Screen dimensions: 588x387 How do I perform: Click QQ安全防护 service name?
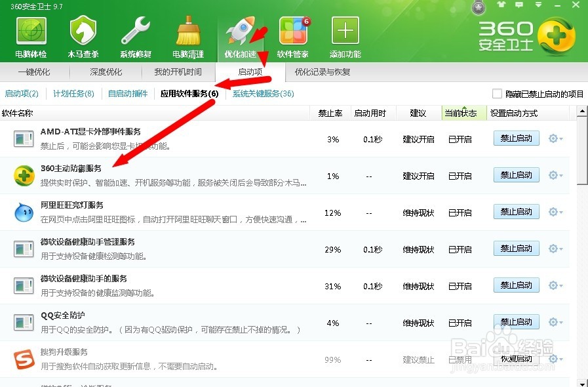click(x=63, y=316)
